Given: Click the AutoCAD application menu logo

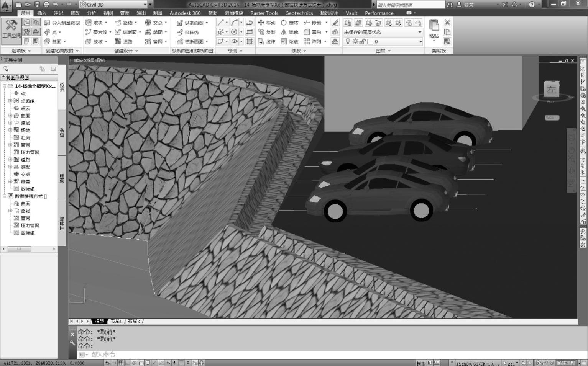Looking at the screenshot, I should (x=5, y=6).
